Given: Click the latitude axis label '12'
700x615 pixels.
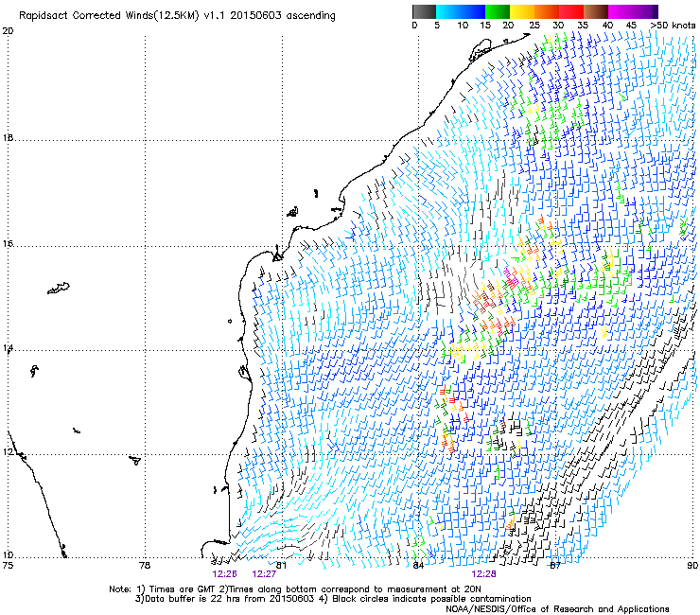Looking at the screenshot, I should pos(8,451).
